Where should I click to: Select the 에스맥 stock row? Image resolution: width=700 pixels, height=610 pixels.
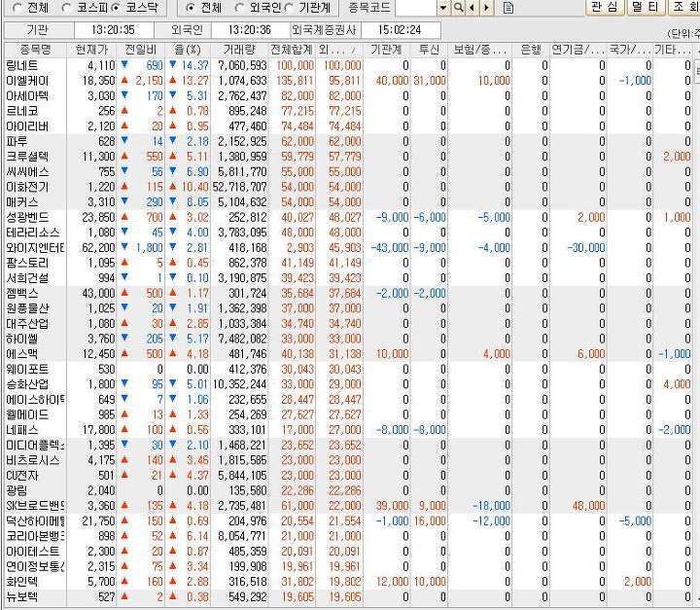click(350, 354)
